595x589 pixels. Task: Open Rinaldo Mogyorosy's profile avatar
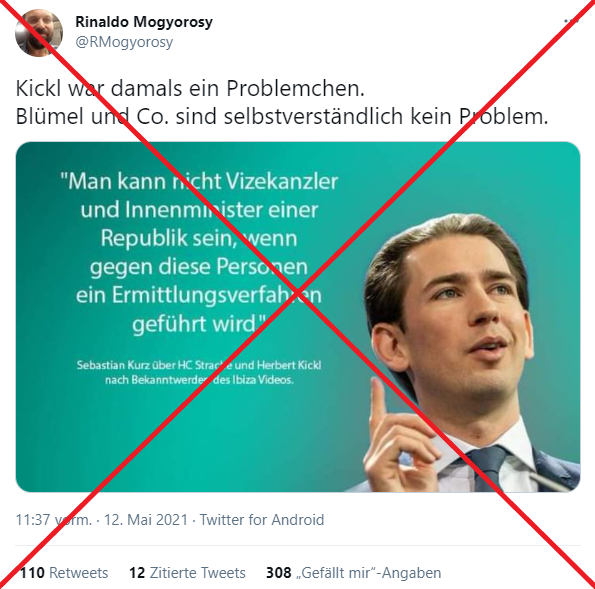[39, 33]
